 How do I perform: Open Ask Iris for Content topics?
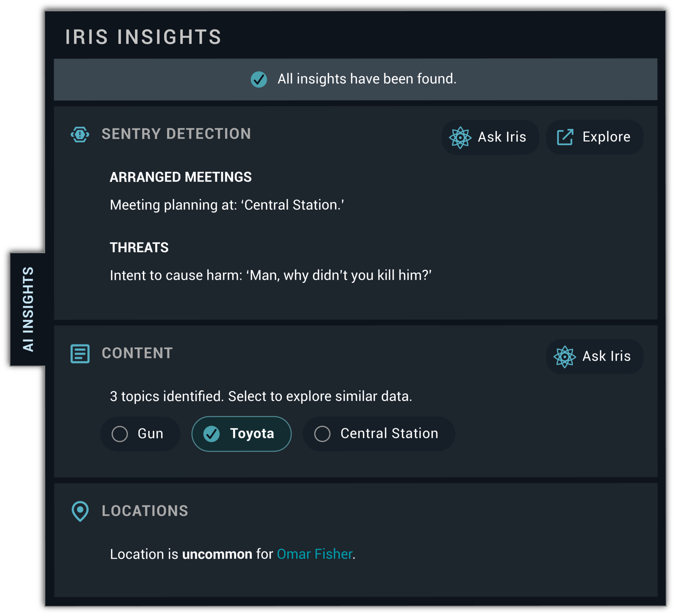tap(594, 357)
